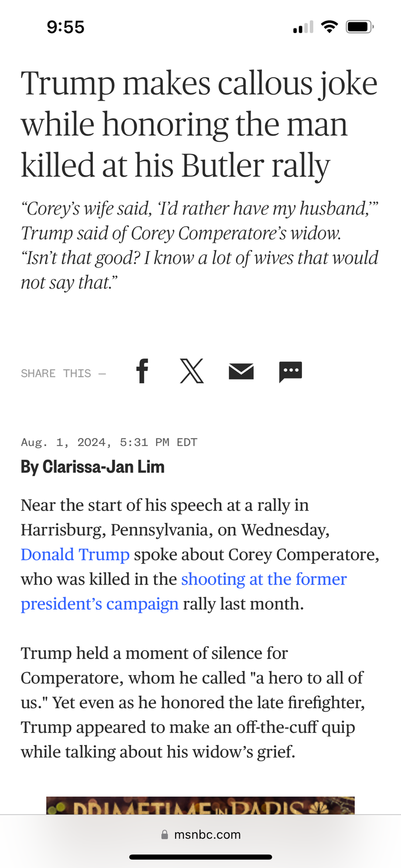Screen dimensions: 401x868
Task: Share article on Facebook
Action: [142, 371]
